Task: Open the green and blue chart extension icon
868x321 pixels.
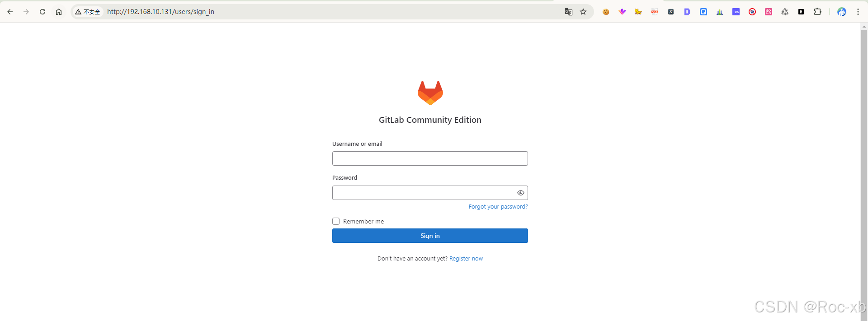Action: [720, 12]
